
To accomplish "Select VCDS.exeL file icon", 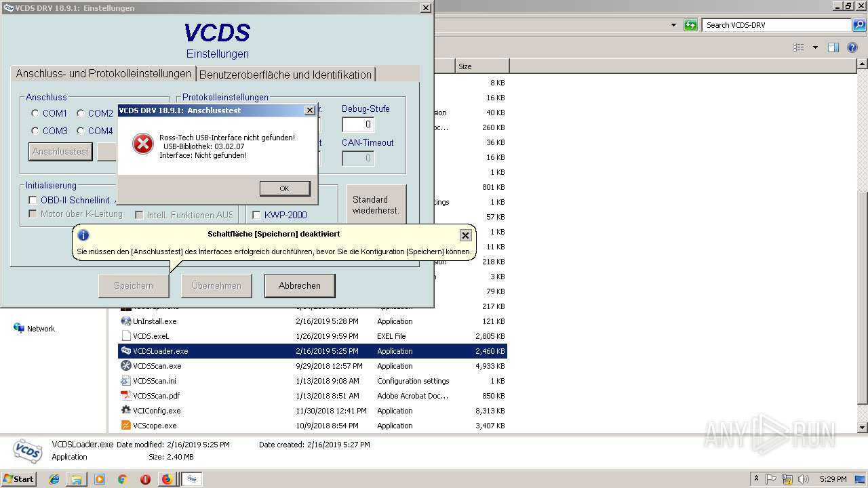I will (126, 336).
